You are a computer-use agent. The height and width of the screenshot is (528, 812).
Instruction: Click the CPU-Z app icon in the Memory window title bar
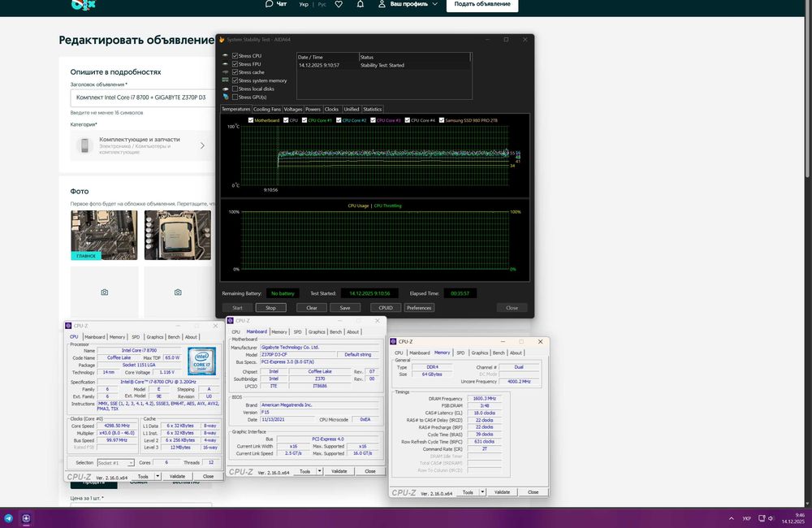pyautogui.click(x=393, y=341)
